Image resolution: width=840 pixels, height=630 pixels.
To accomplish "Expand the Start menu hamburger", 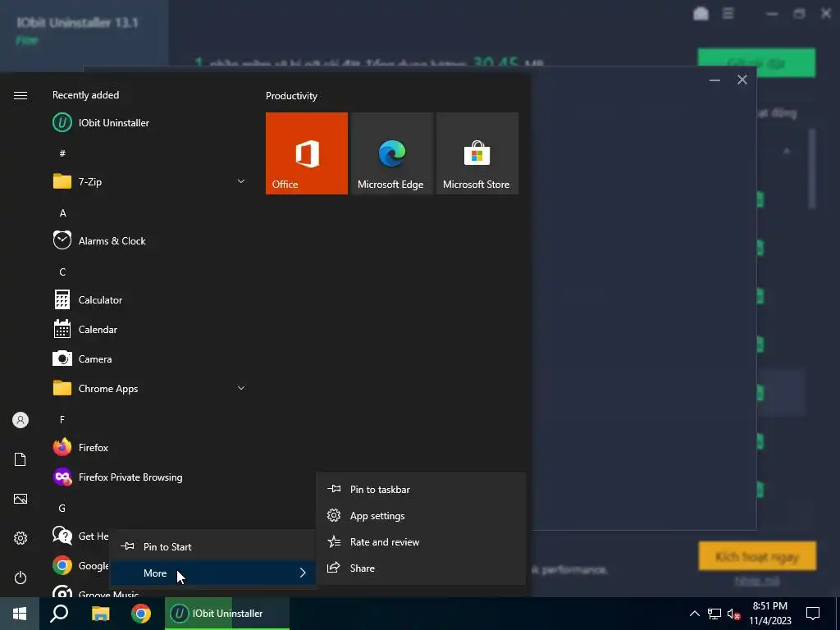I will click(x=21, y=95).
